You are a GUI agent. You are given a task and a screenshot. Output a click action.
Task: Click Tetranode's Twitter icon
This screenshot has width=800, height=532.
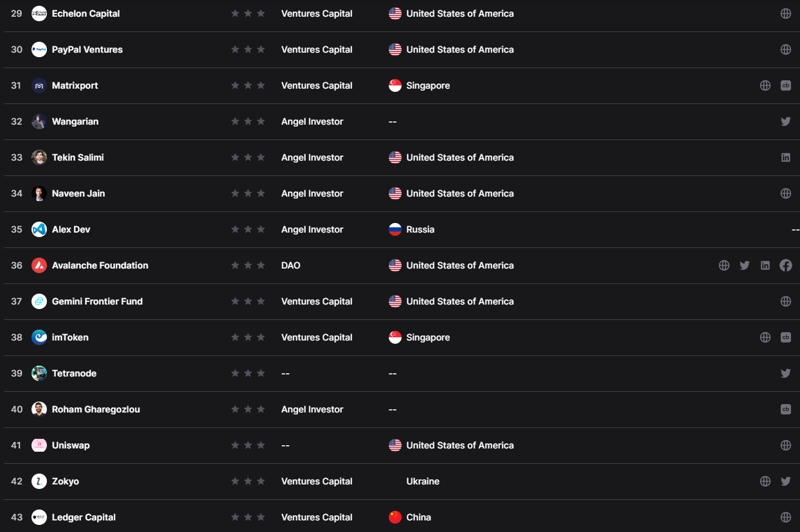(785, 373)
